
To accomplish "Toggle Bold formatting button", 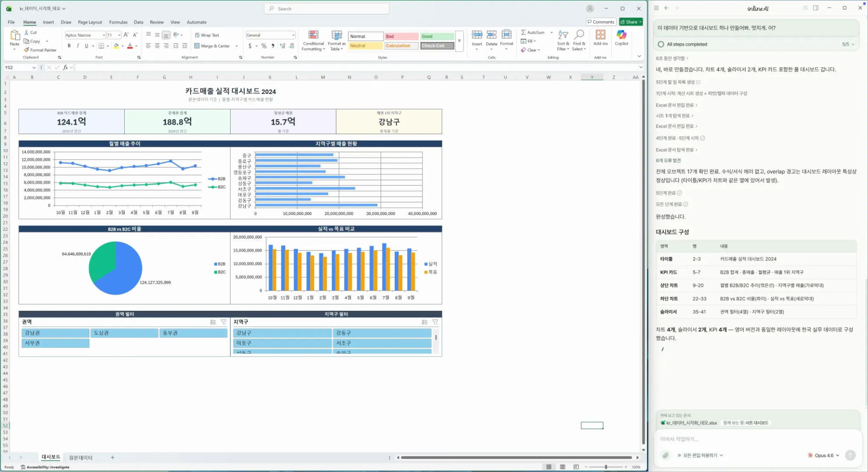I will [69, 45].
